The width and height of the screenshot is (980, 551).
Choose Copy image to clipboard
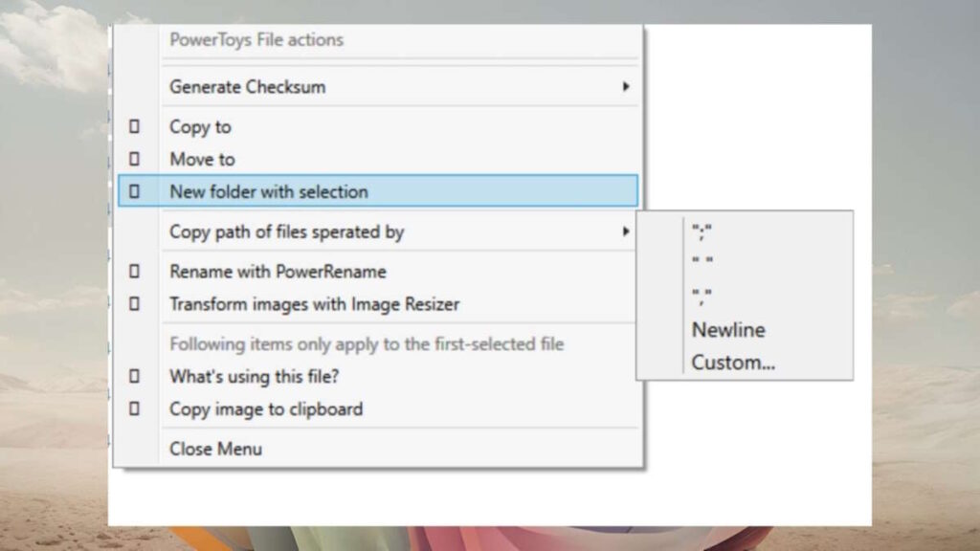[x=377, y=409]
